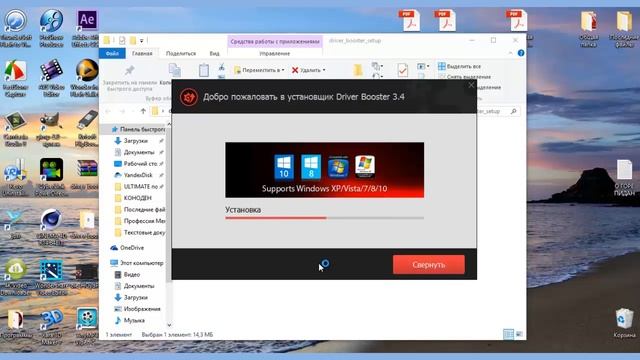Click the Windows XP logo in installer banner
The width and height of the screenshot is (640, 360).
[364, 167]
